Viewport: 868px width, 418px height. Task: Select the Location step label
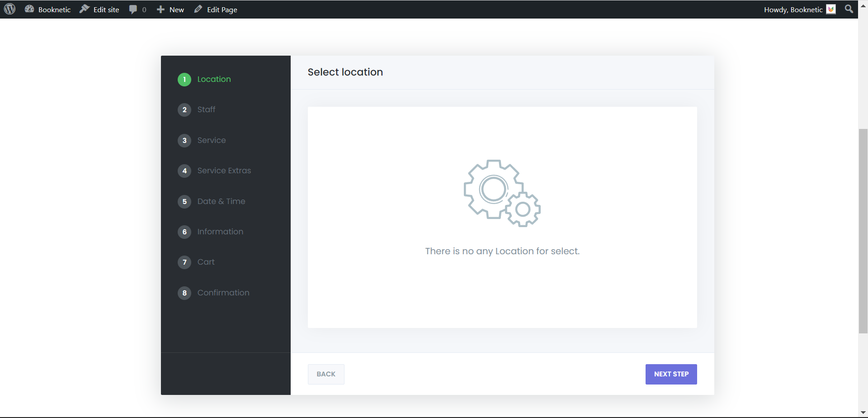coord(214,79)
